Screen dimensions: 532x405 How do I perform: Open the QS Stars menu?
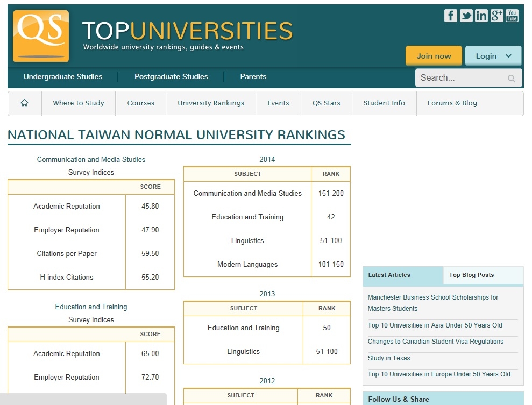(x=326, y=103)
